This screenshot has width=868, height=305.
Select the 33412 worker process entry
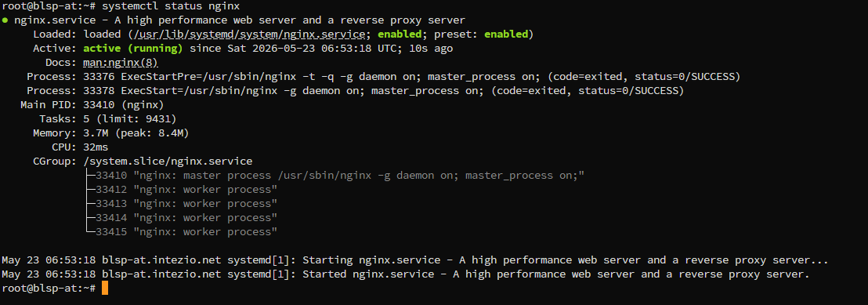point(182,190)
